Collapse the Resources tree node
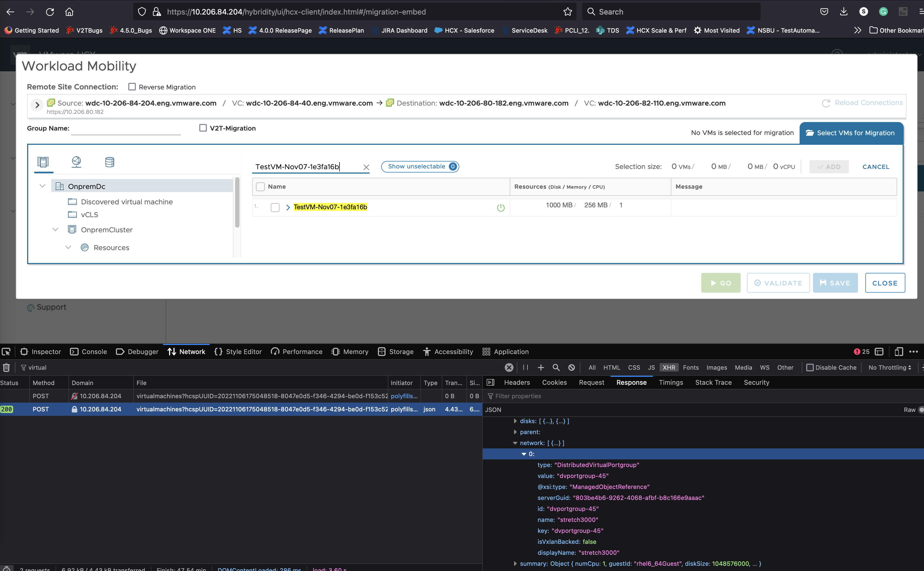Viewport: 924px width, 571px height. (x=68, y=248)
